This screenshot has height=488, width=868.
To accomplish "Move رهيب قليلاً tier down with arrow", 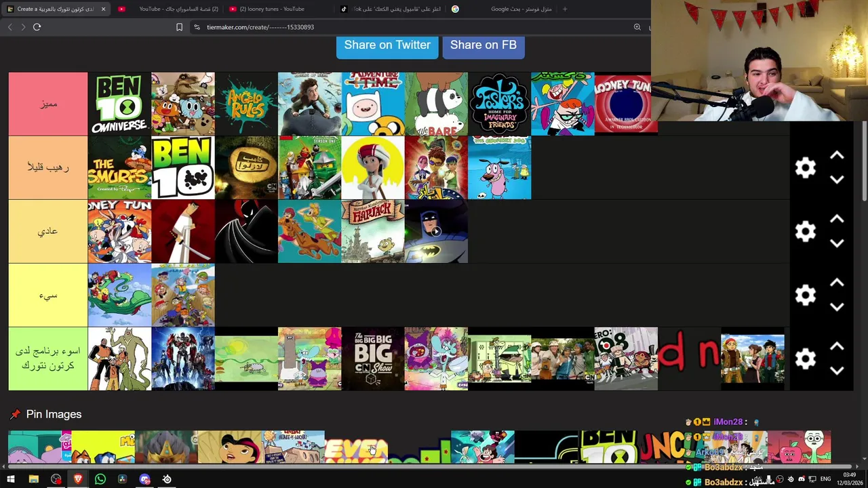I will pyautogui.click(x=837, y=180).
